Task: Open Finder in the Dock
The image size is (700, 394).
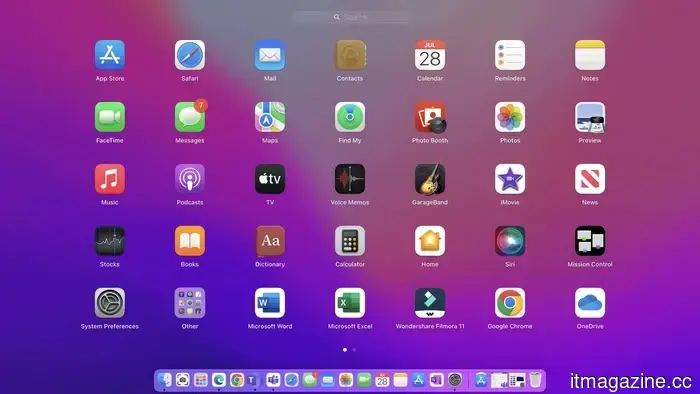Action: click(164, 380)
